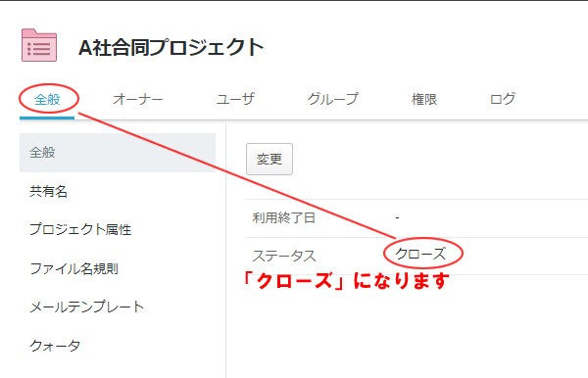Screen dimensions: 588x378
Task: Click the pink project folder icon
Action: [39, 45]
